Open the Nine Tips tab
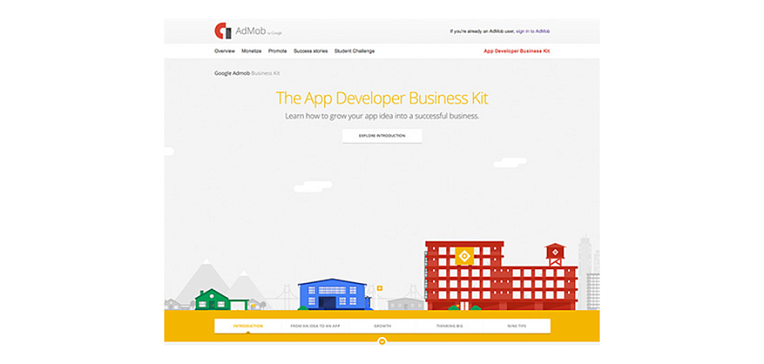 (x=516, y=326)
